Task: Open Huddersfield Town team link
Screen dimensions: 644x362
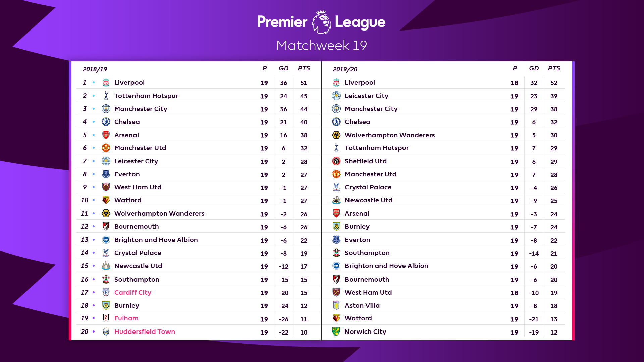Action: click(145, 331)
